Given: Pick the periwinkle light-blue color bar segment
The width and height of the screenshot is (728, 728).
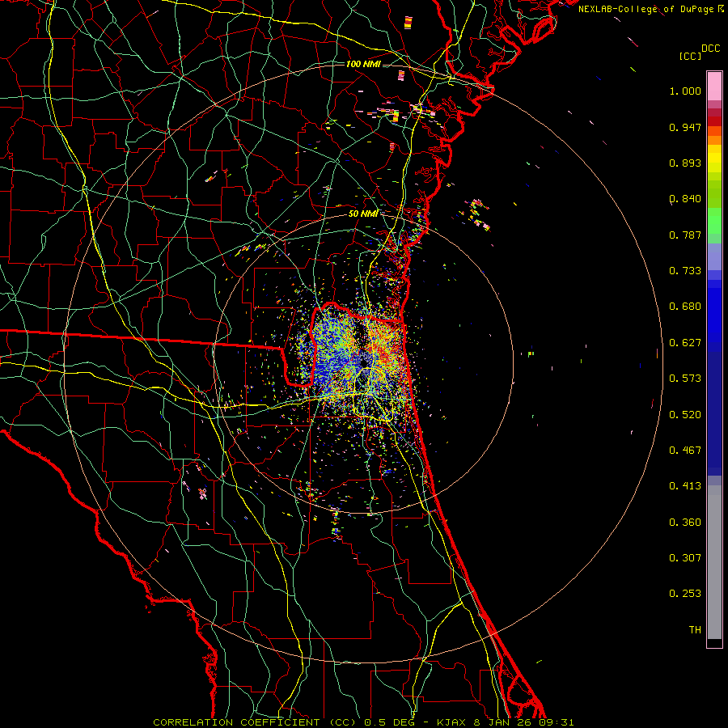Looking at the screenshot, I should pos(714,257).
